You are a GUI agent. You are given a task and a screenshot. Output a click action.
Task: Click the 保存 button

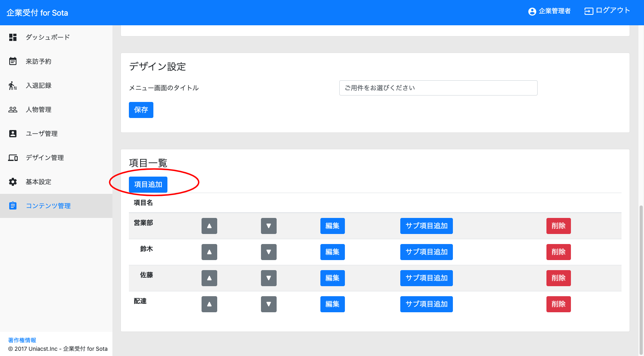141,110
